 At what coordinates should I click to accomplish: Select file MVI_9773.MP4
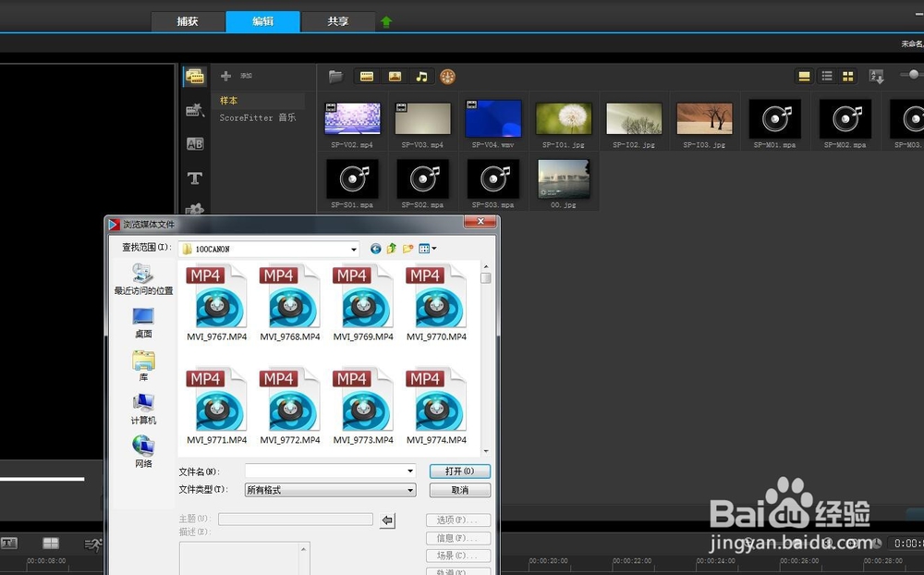tap(363, 407)
